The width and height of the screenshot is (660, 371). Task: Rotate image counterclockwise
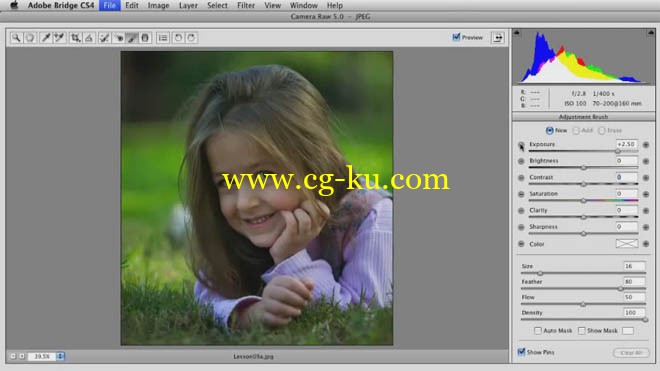[178, 38]
